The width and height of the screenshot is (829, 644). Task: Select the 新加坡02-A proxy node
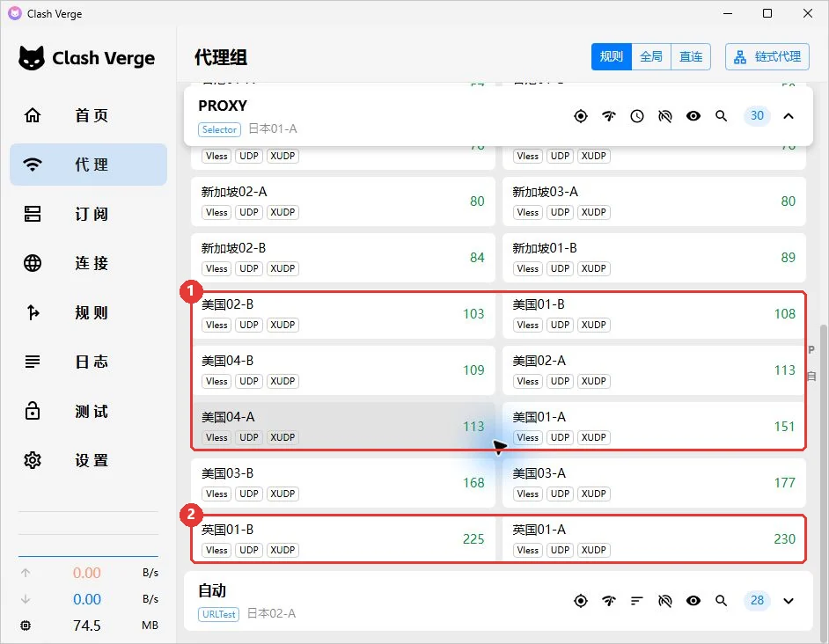343,201
